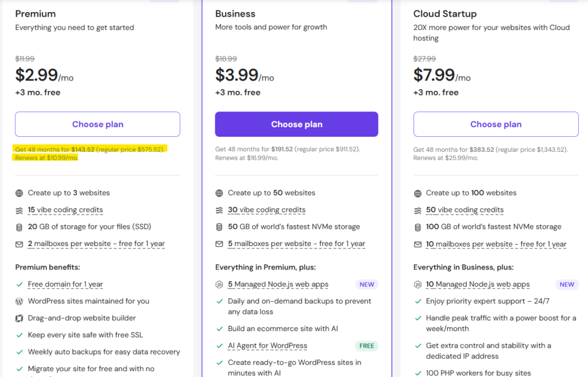Click the "30 vibe coding credits" link

pyautogui.click(x=266, y=210)
